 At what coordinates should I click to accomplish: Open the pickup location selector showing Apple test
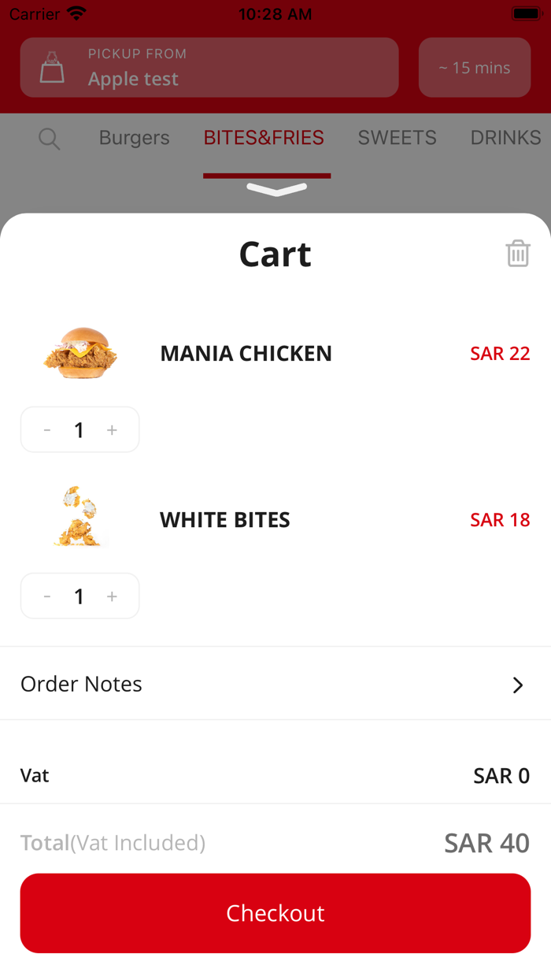pyautogui.click(x=209, y=68)
